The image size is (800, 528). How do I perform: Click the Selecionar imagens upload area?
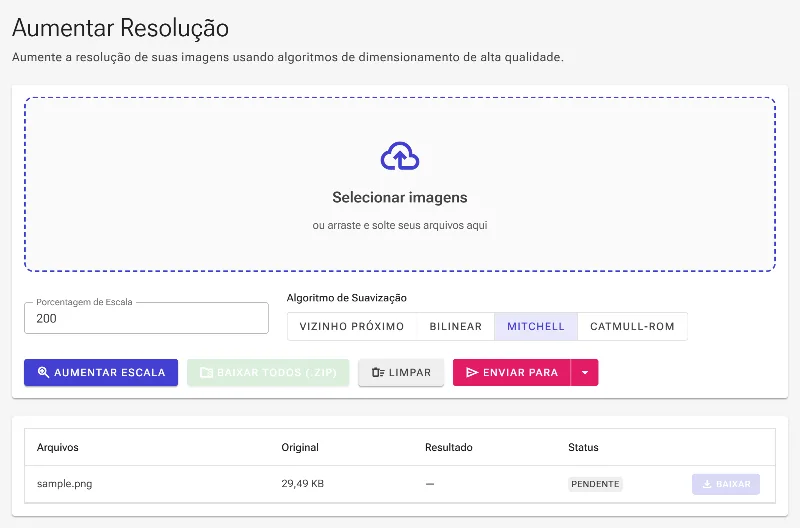coord(399,184)
